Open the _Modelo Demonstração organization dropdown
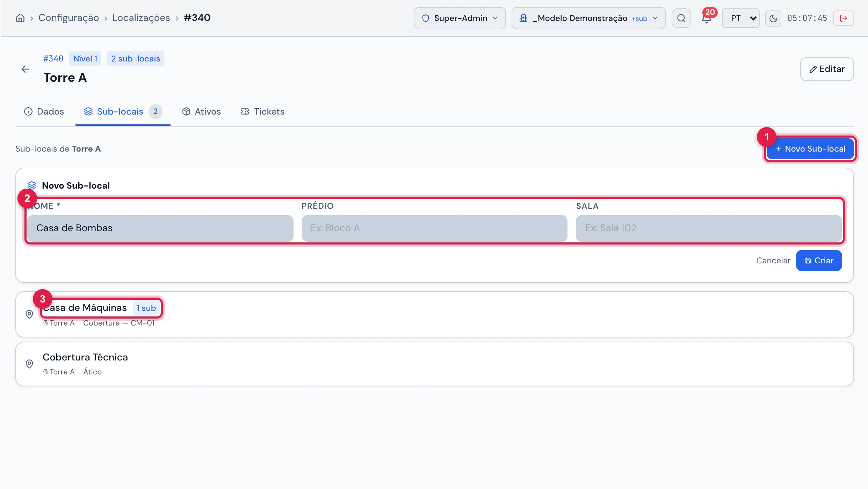Viewport: 868px width, 489px height. [x=588, y=18]
